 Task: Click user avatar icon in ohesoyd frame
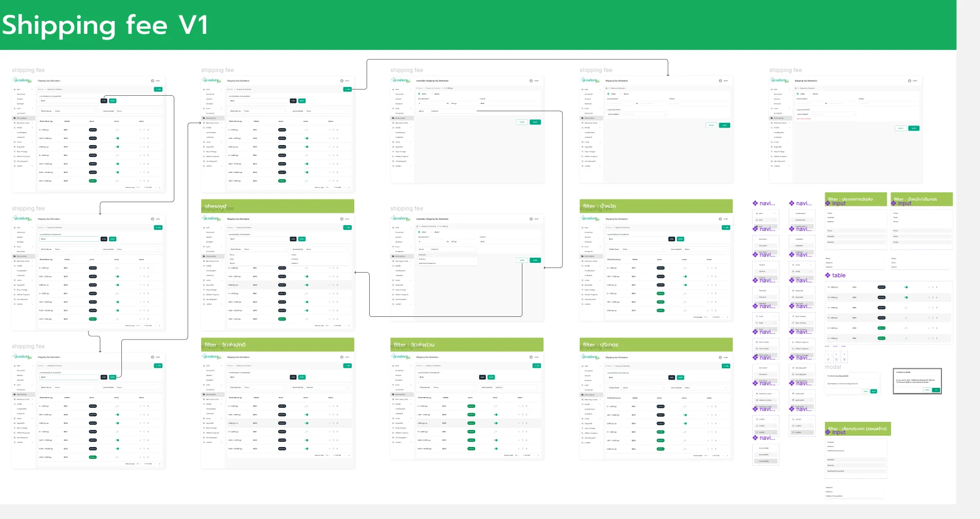point(342,219)
